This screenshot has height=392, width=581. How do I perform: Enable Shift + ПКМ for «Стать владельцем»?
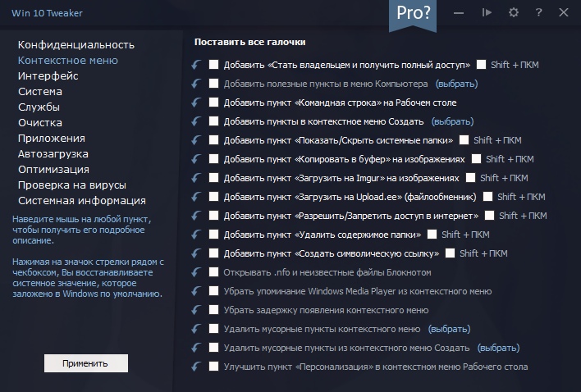pos(482,65)
